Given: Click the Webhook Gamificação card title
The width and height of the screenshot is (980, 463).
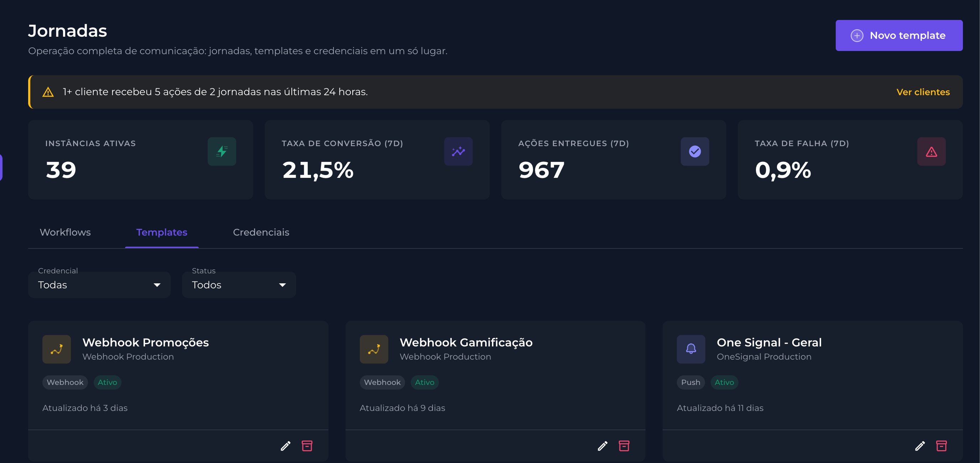Looking at the screenshot, I should pos(466,342).
